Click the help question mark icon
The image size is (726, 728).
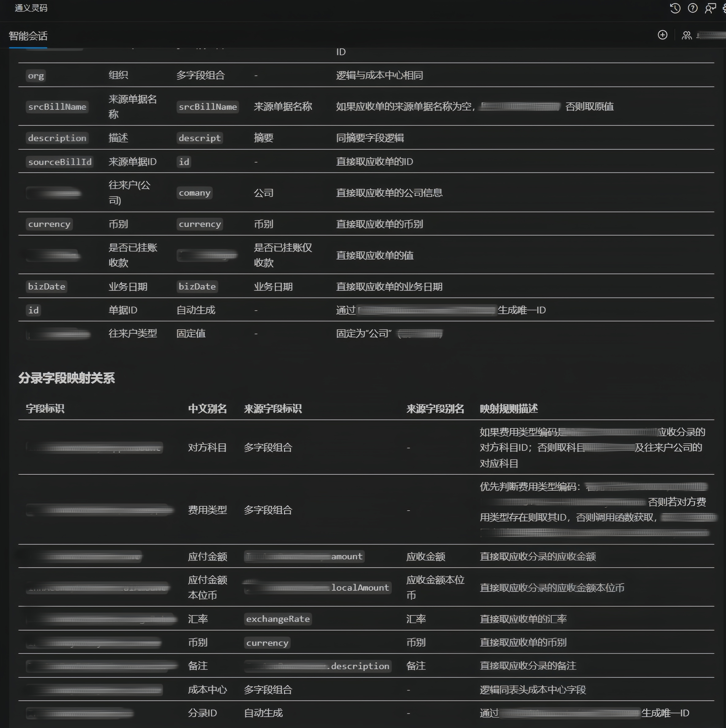(692, 8)
